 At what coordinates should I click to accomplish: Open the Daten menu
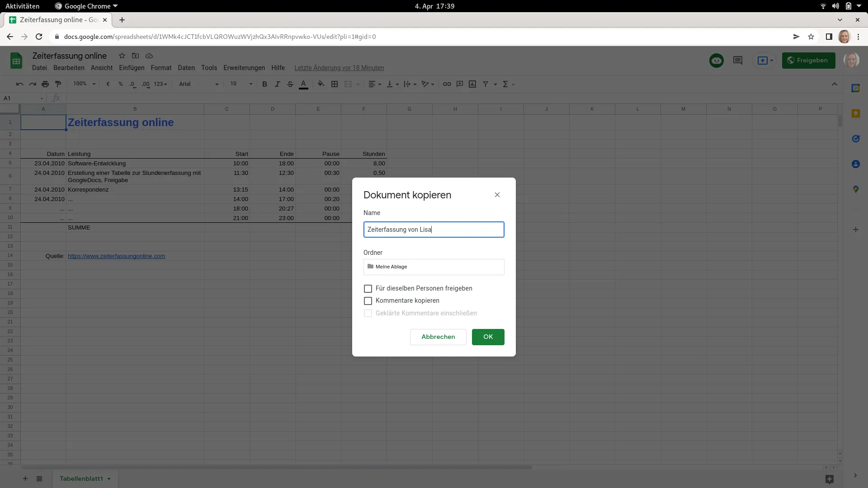click(x=186, y=68)
